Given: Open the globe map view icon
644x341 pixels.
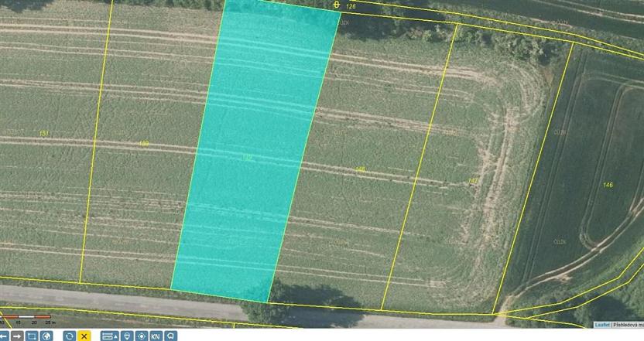Looking at the screenshot, I should [46, 336].
